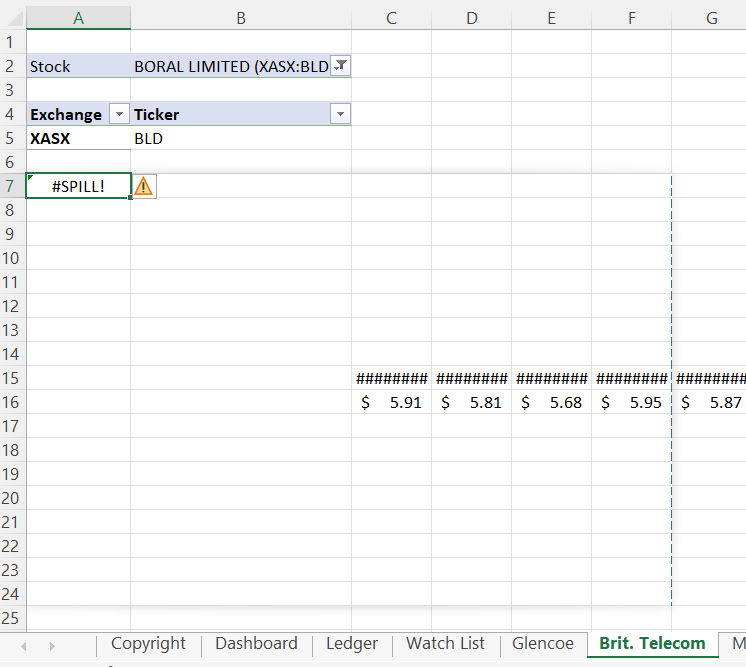Select the Brit. Telecom sheet tab
Image resolution: width=746 pixels, height=667 pixels.
click(652, 643)
